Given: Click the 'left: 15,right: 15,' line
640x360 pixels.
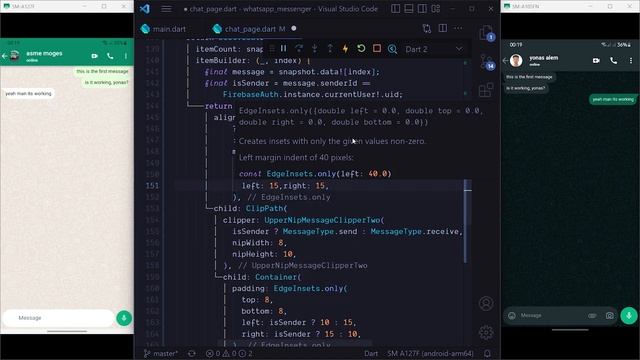Looking at the screenshot, I should (x=285, y=186).
